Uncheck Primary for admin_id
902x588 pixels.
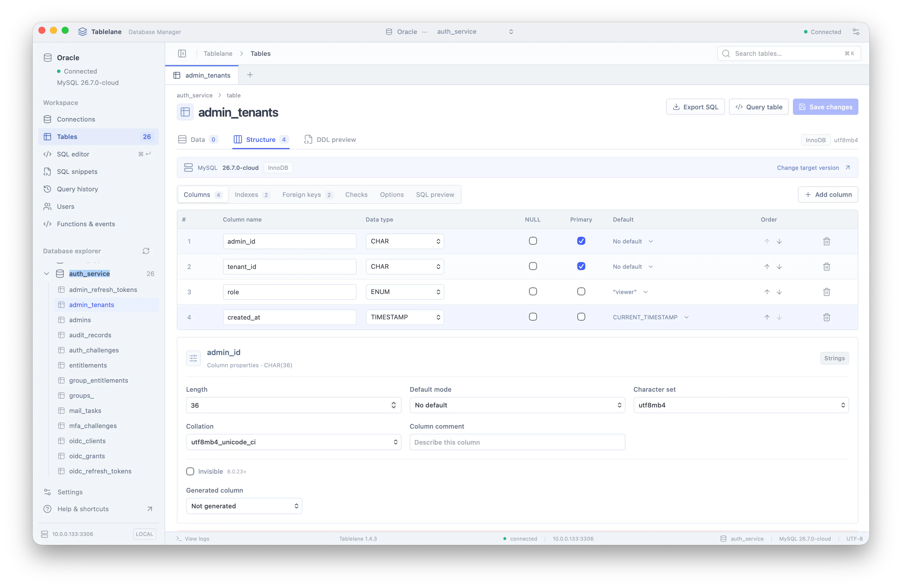coord(581,241)
